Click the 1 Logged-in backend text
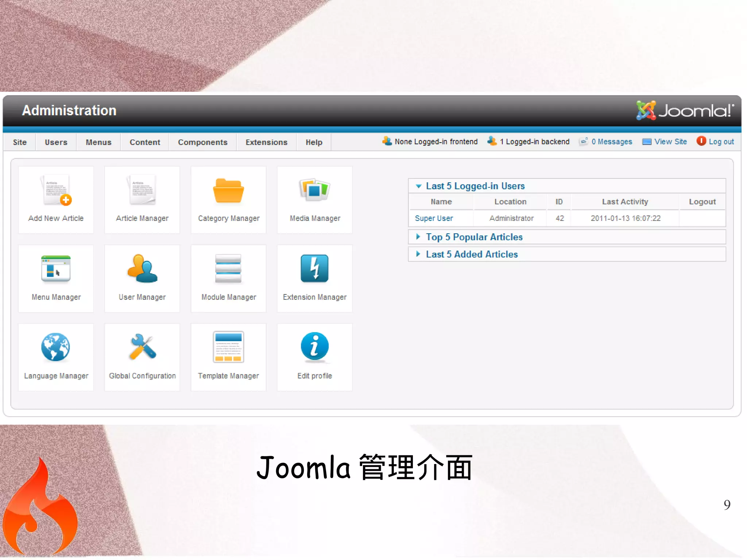The width and height of the screenshot is (747, 560). tap(534, 142)
